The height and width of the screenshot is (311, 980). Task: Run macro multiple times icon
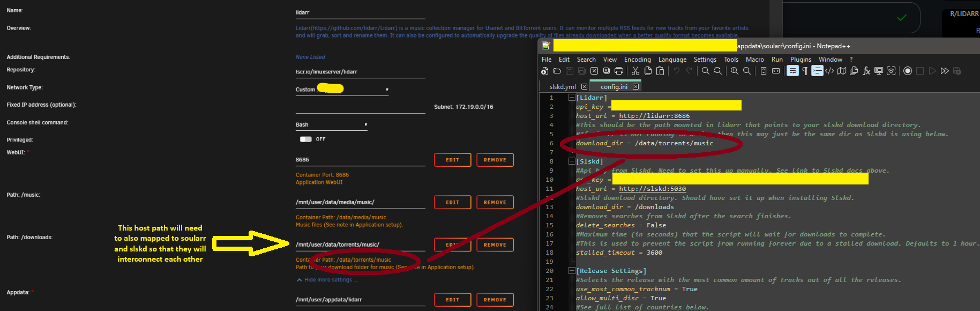pyautogui.click(x=945, y=71)
